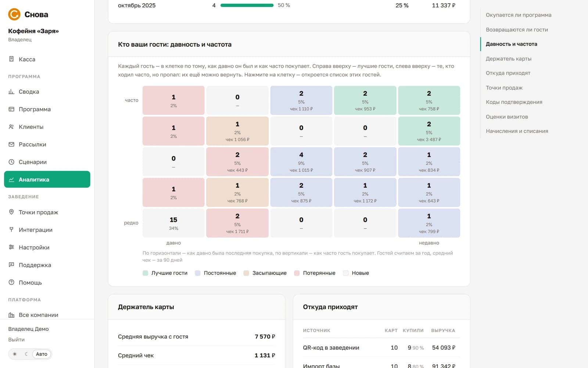Navigate to Коды подтверждения section link
This screenshot has width=588, height=368.
[x=514, y=102]
